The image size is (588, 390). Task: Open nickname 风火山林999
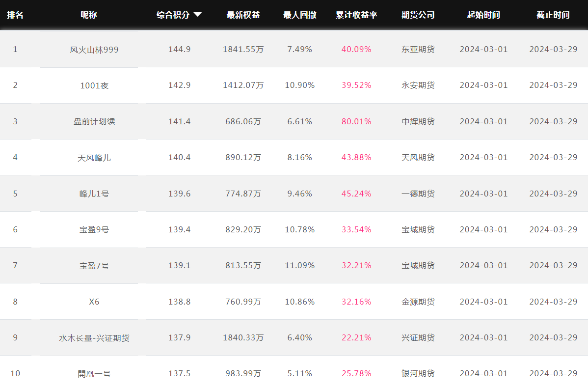pyautogui.click(x=94, y=50)
